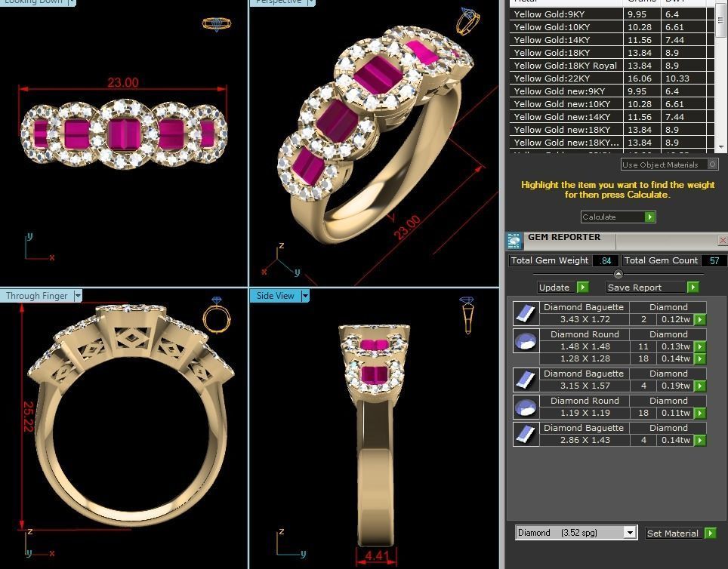The image size is (728, 569).
Task: Click the 3.43 X 1.72 size cell
Action: pyautogui.click(x=585, y=319)
